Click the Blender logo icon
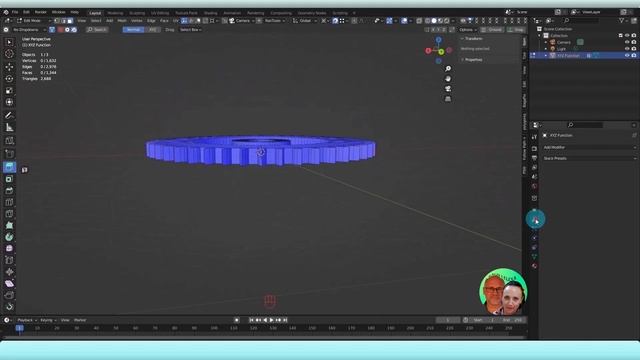 pos(6,12)
